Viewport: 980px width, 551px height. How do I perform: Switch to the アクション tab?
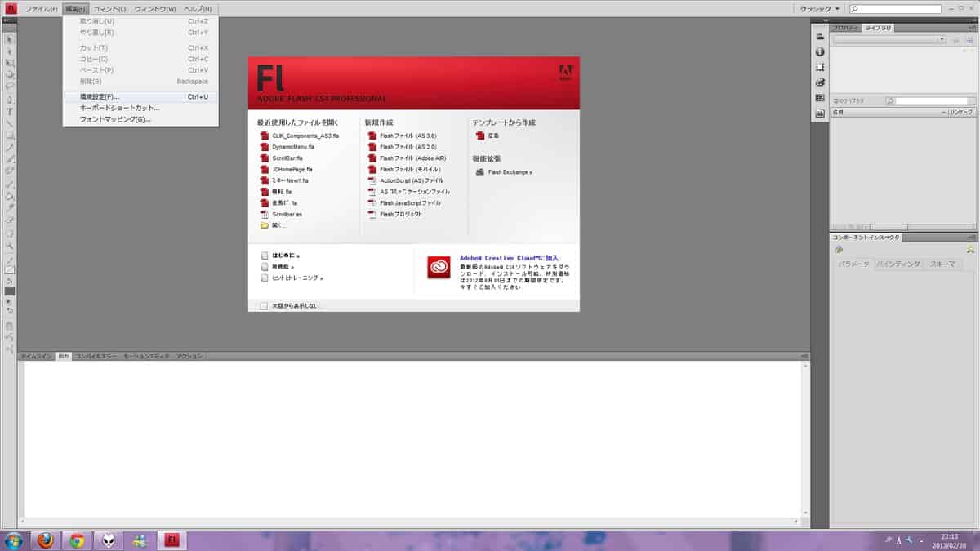click(x=189, y=357)
